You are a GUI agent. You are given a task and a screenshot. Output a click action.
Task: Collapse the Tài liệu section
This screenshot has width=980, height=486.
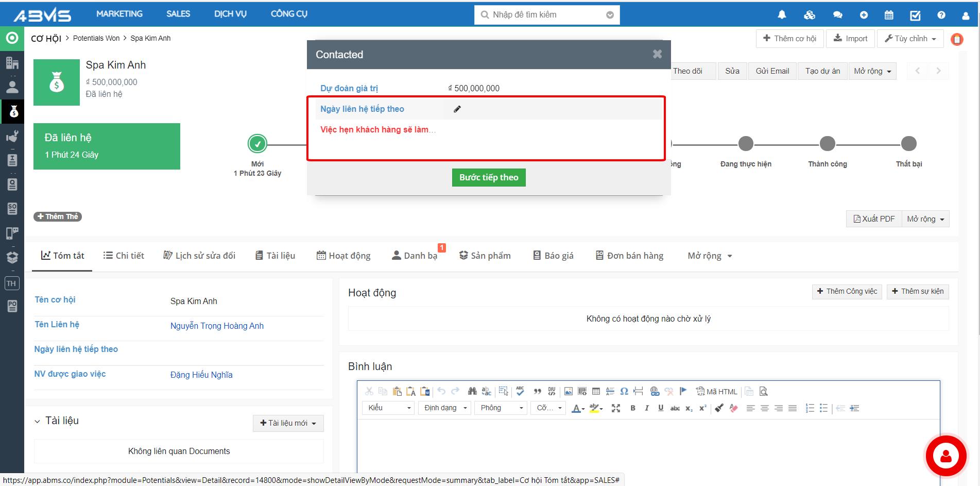point(37,422)
